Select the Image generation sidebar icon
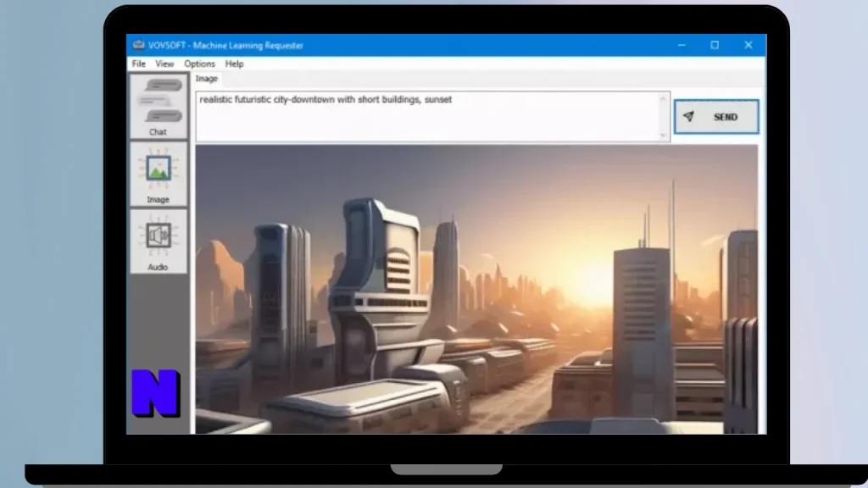 coord(159,174)
